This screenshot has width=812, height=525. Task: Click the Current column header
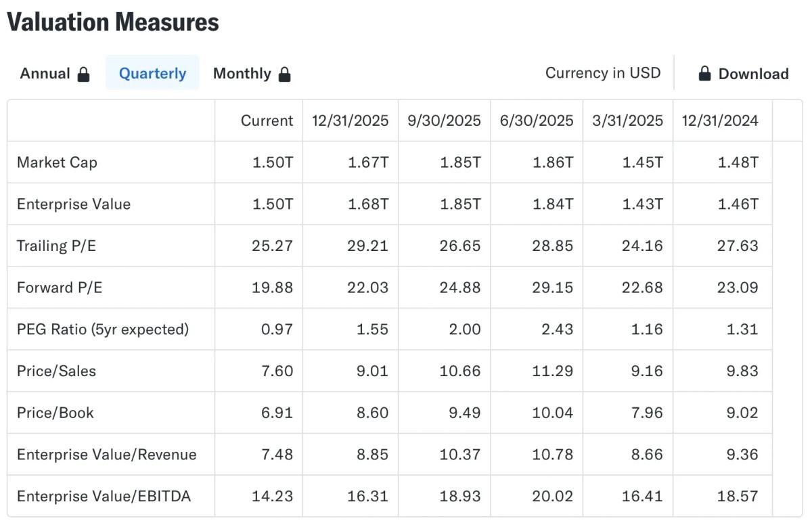[267, 120]
